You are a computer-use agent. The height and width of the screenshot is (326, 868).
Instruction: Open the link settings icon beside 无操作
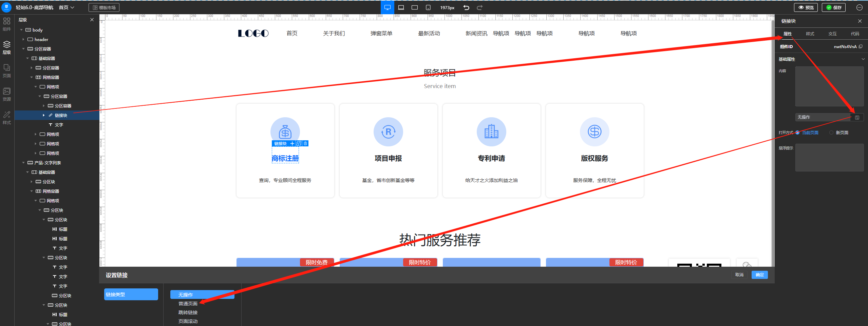857,117
